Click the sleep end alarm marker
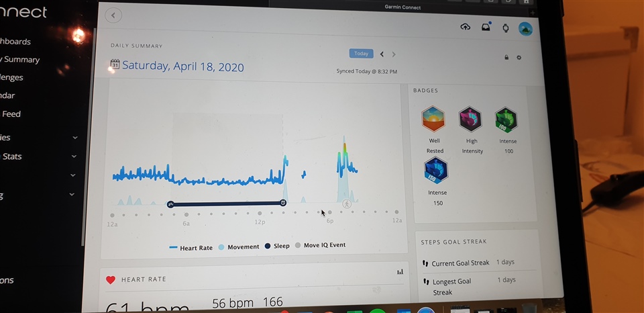The height and width of the screenshot is (313, 644). [x=283, y=203]
